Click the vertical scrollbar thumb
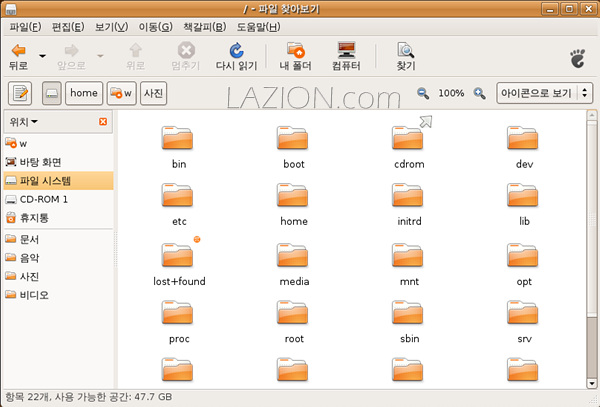 (592, 218)
